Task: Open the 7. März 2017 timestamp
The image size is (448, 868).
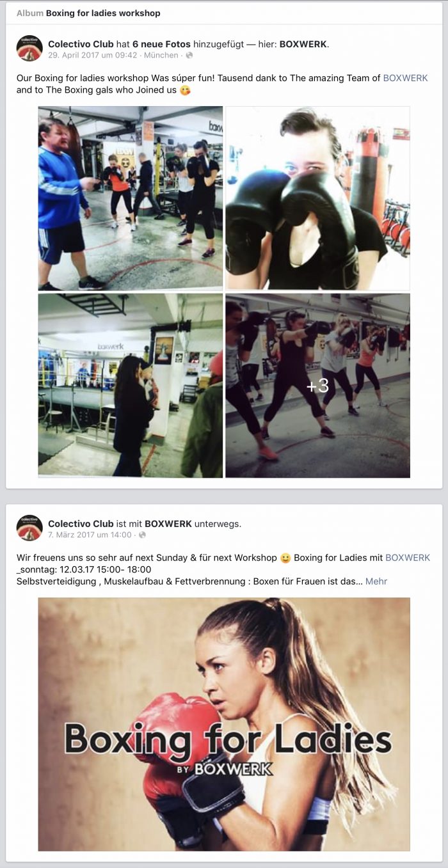Action: [90, 535]
